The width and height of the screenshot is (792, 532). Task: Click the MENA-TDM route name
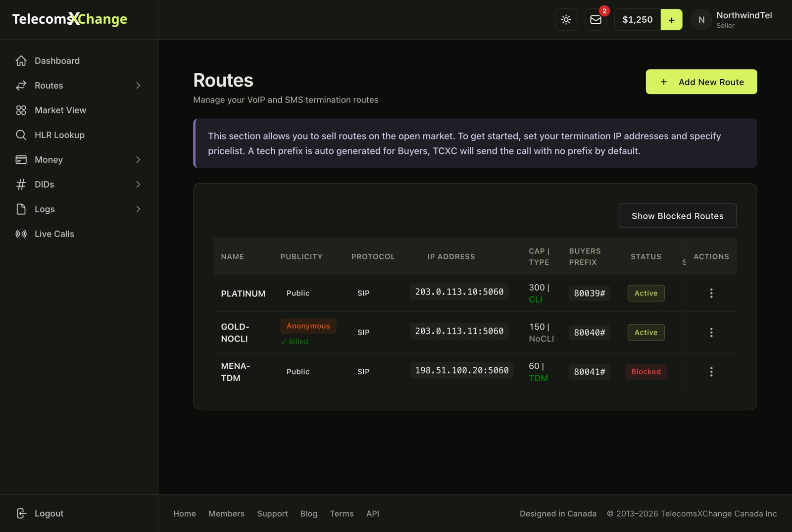[236, 372]
